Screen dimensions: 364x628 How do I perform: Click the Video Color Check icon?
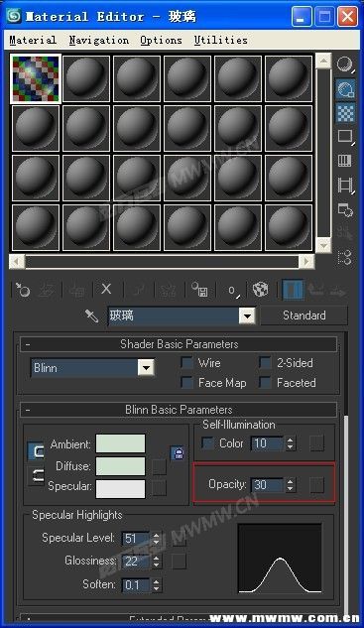345,161
